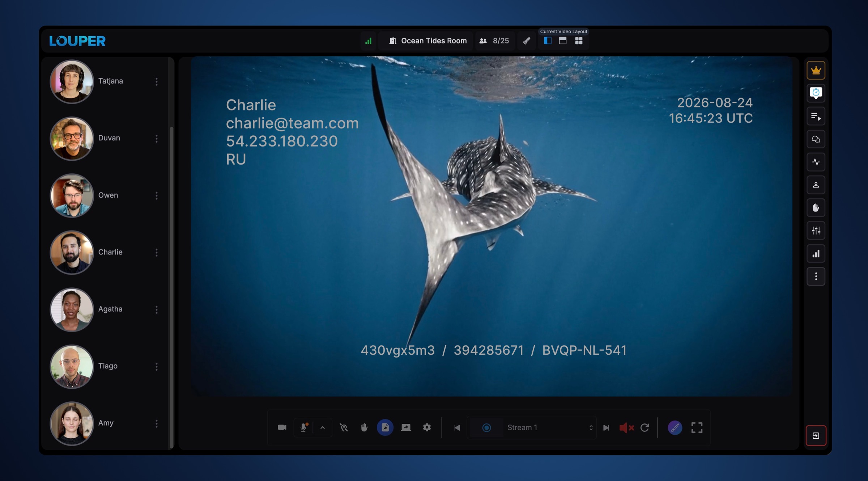This screenshot has width=868, height=481.
Task: Select Owen's participant thumbnail
Action: [72, 195]
